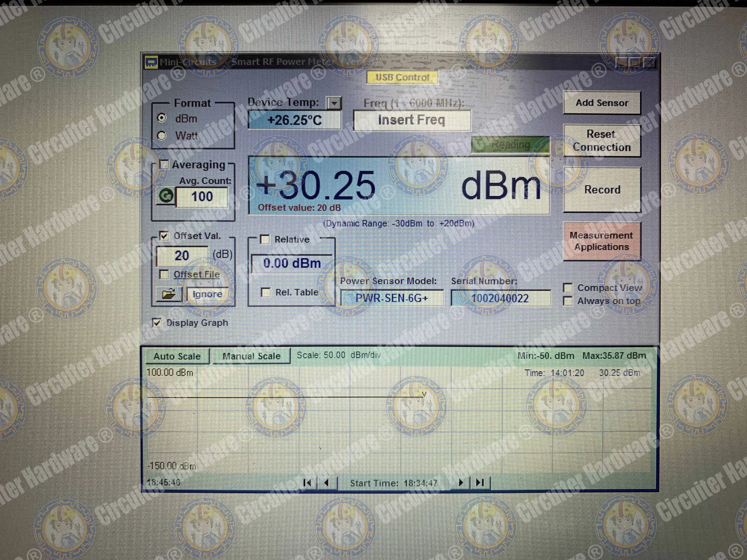Check the Compact View option
The height and width of the screenshot is (560, 747).
[x=568, y=288]
